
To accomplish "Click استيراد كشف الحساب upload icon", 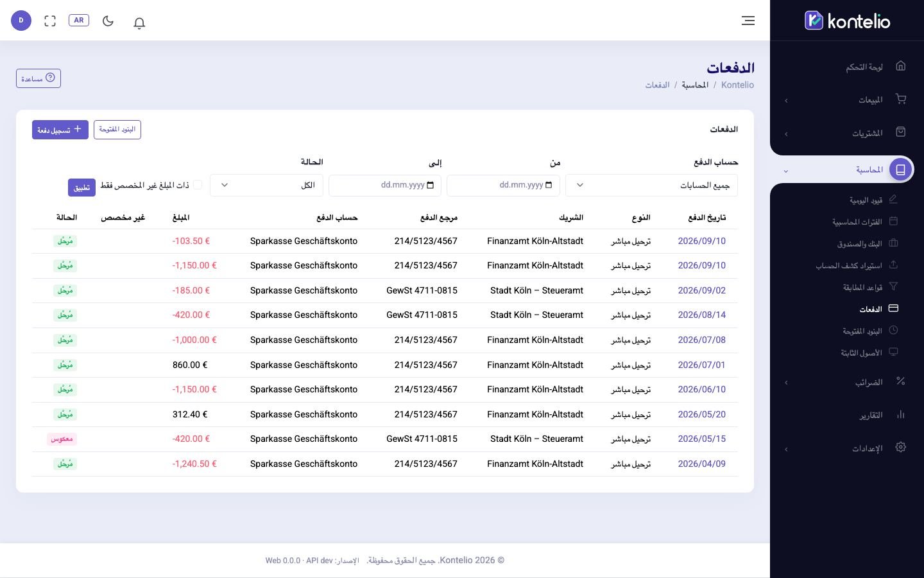I will click(893, 265).
